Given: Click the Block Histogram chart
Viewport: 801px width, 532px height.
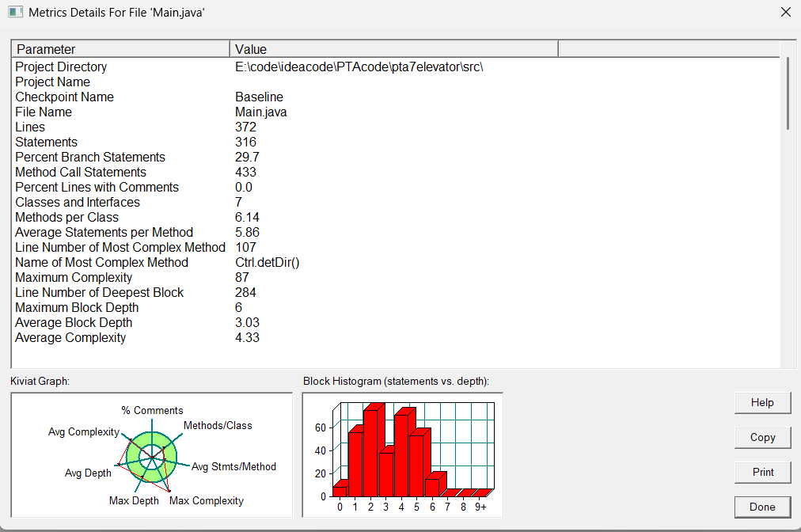Looking at the screenshot, I should point(403,455).
